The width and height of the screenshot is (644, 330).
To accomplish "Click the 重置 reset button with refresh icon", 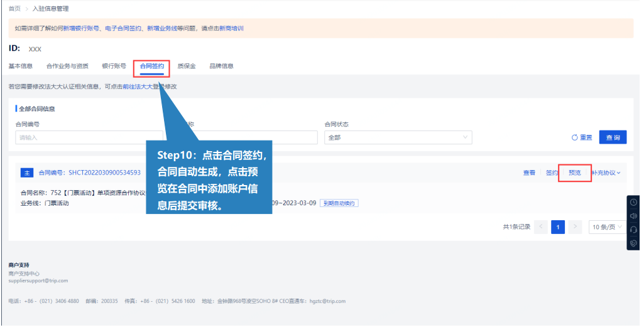I will tap(581, 137).
